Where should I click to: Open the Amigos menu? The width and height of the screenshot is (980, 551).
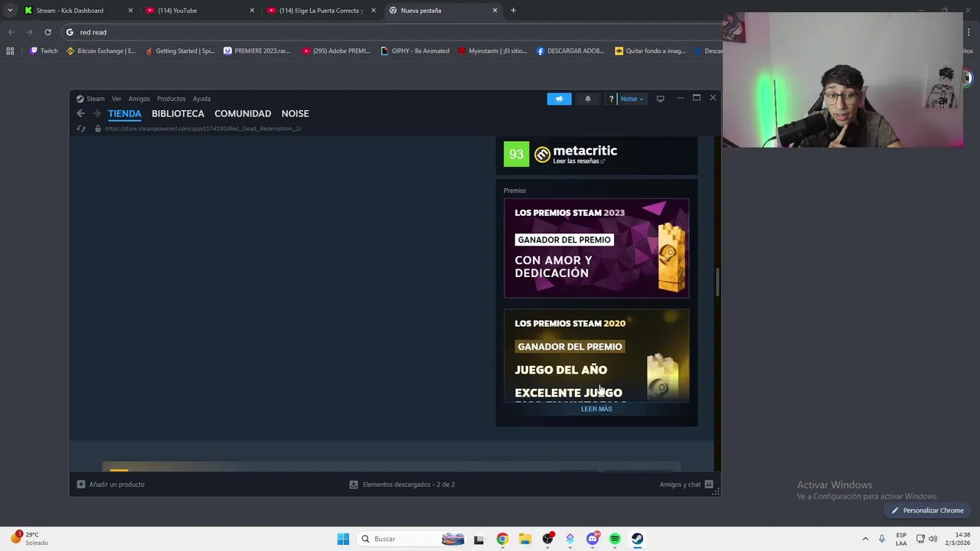pyautogui.click(x=139, y=99)
